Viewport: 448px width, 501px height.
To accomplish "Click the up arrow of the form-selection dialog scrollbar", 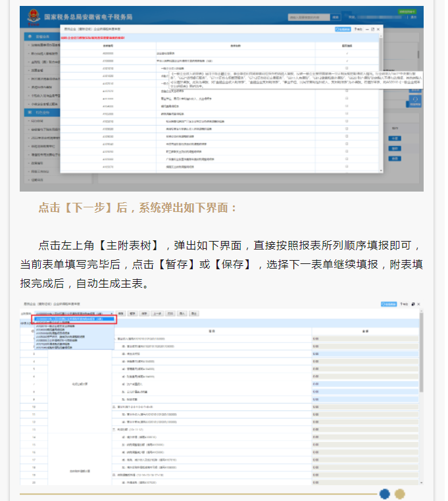I will pyautogui.click(x=381, y=36).
